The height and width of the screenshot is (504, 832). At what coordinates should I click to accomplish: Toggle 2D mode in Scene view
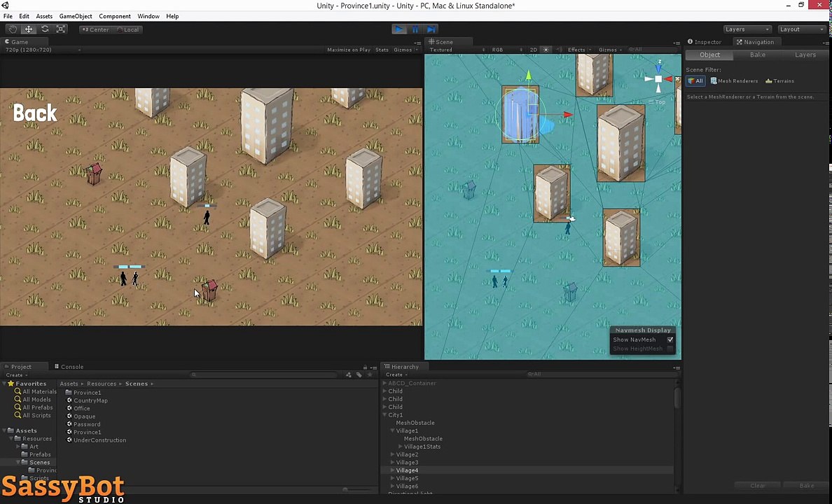533,50
